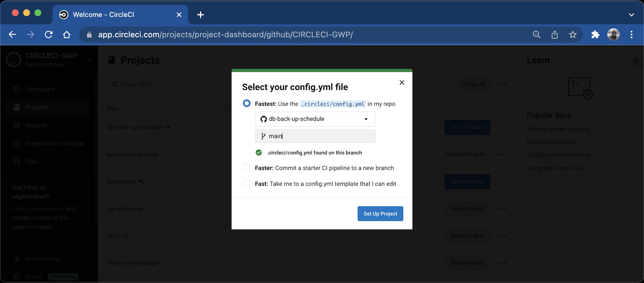Click the browser forward arrow
This screenshot has width=644, height=283.
(31, 34)
